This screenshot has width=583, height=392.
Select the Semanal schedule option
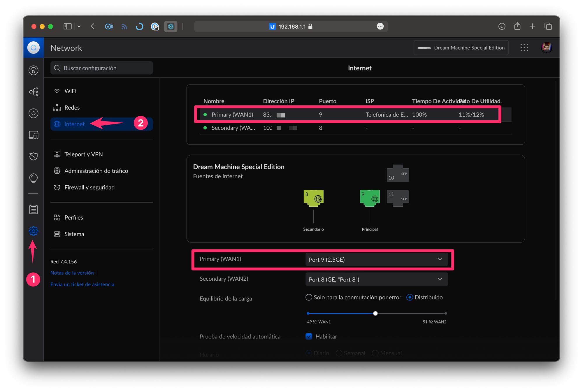[350, 353]
